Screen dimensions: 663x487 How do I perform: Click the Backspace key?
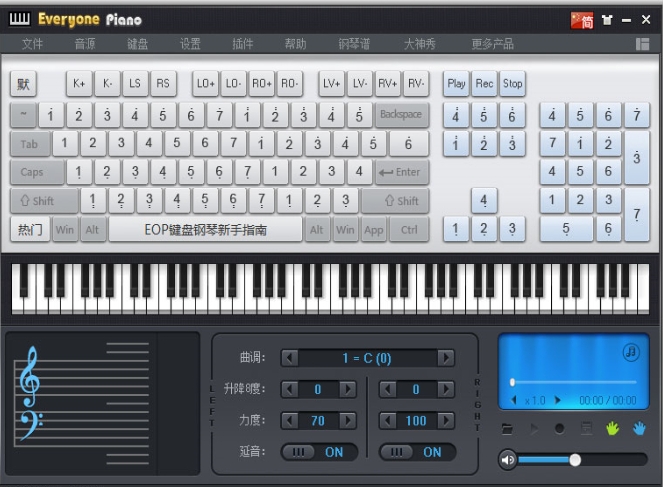(x=402, y=114)
